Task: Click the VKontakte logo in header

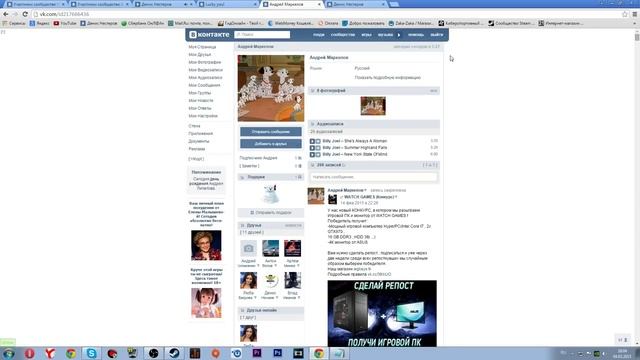Action: point(209,35)
